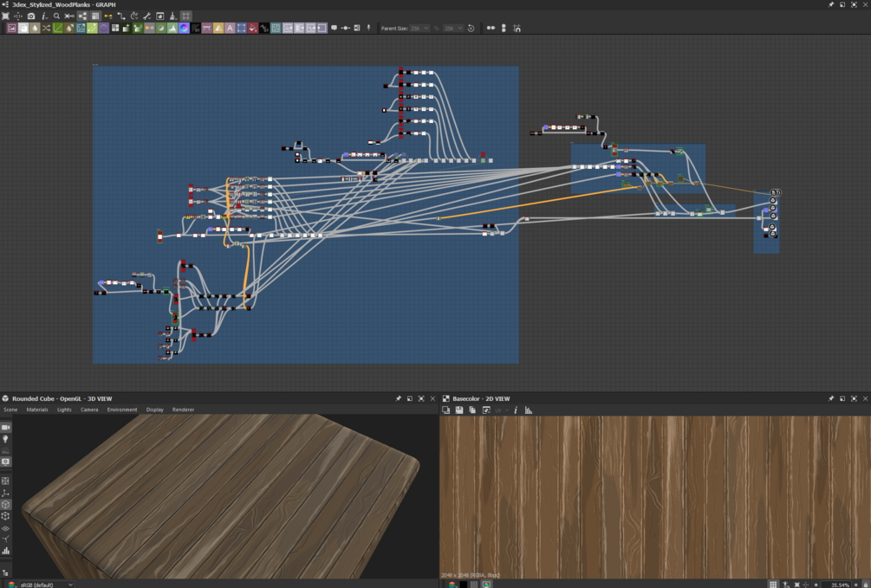This screenshot has width=871, height=588.
Task: Add a Curve node from toolbar
Action: [58, 28]
